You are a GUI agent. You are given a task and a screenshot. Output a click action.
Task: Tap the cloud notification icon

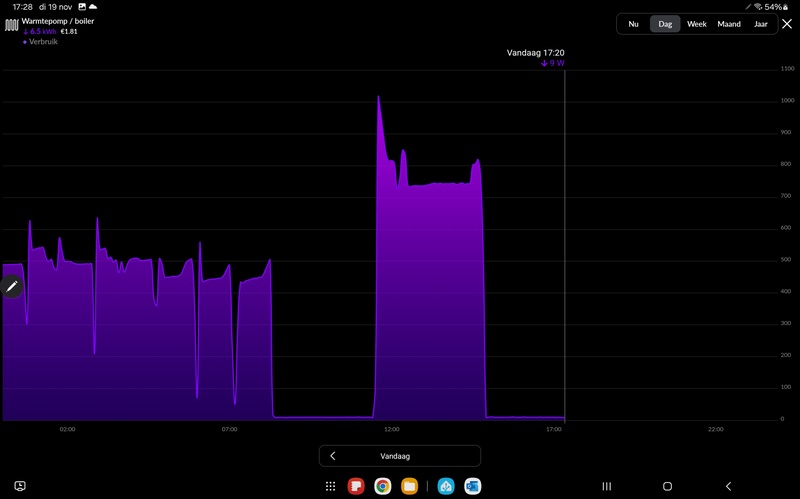(93, 7)
